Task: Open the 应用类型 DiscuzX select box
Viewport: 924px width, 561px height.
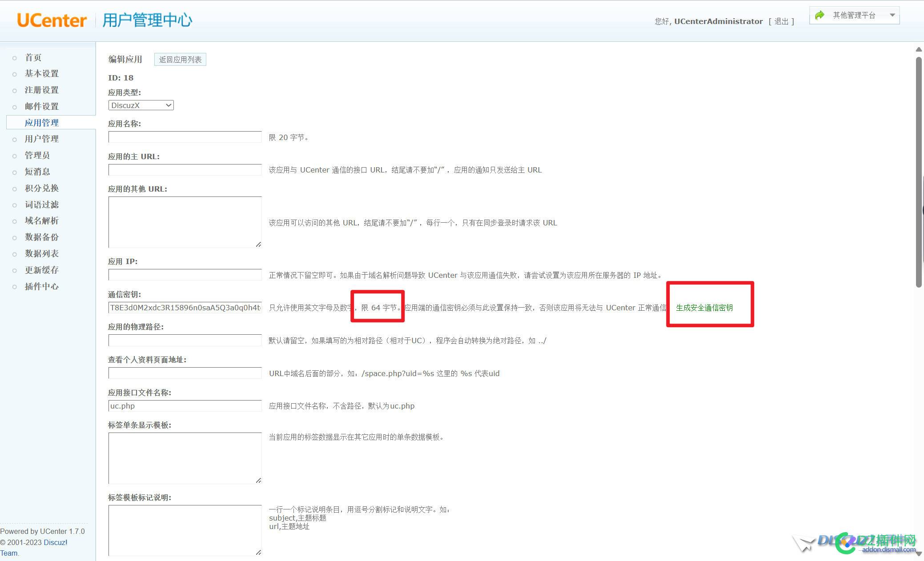Action: 141,105
